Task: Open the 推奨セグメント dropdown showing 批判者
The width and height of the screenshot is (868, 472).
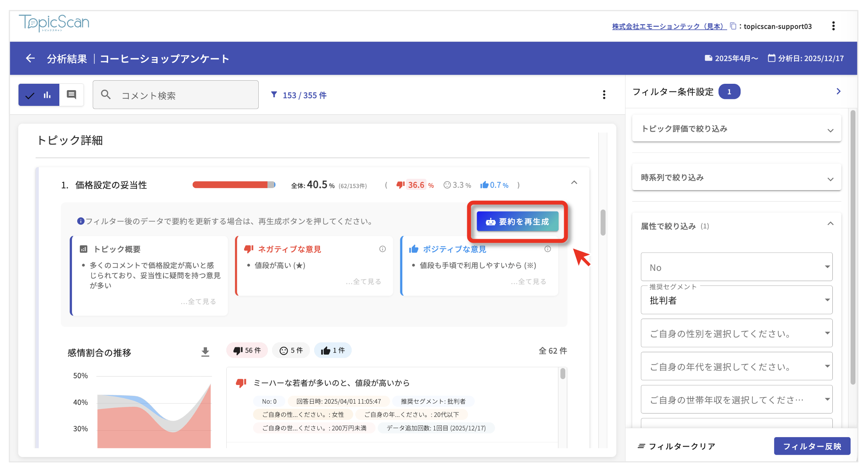Action: [736, 300]
